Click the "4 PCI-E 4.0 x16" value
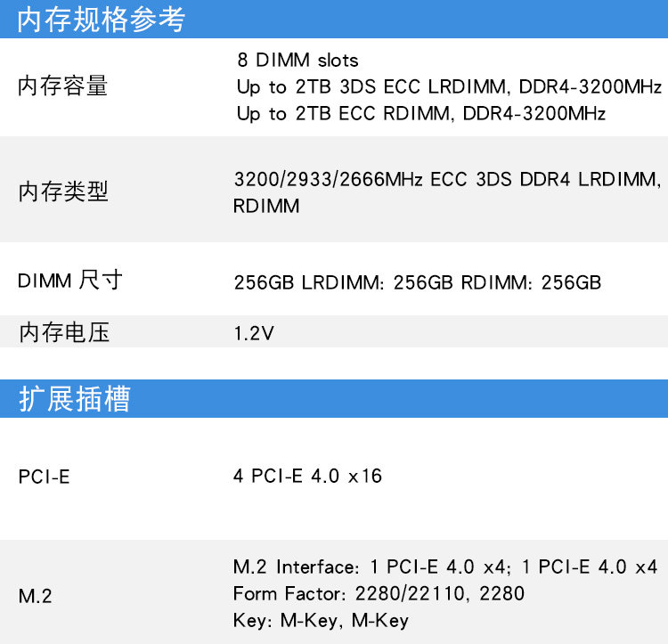The width and height of the screenshot is (668, 644). click(307, 477)
